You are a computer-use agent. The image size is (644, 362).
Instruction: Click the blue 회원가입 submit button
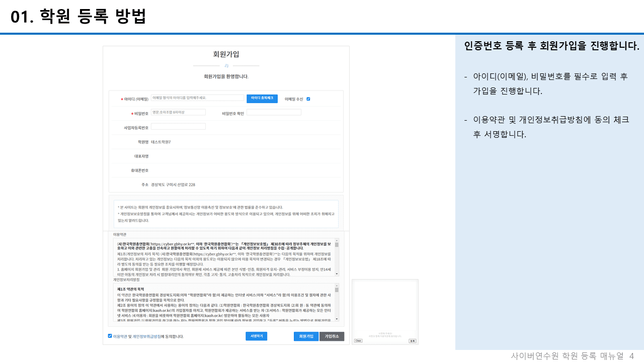(x=306, y=336)
